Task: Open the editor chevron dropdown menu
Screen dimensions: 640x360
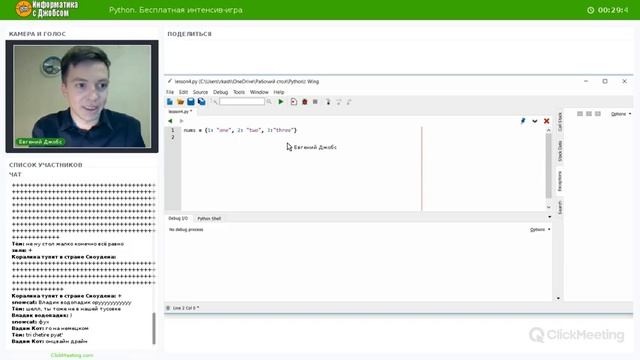Action: coord(535,121)
